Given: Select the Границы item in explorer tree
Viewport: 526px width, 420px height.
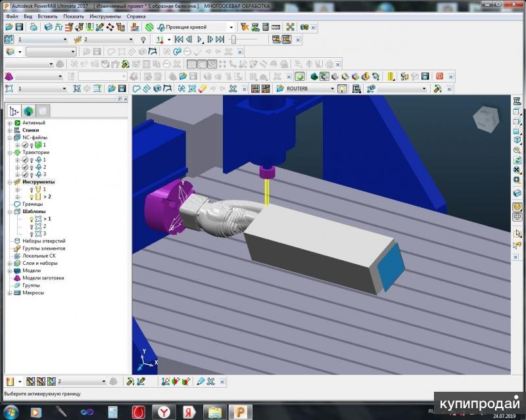Looking at the screenshot, I should 32,204.
